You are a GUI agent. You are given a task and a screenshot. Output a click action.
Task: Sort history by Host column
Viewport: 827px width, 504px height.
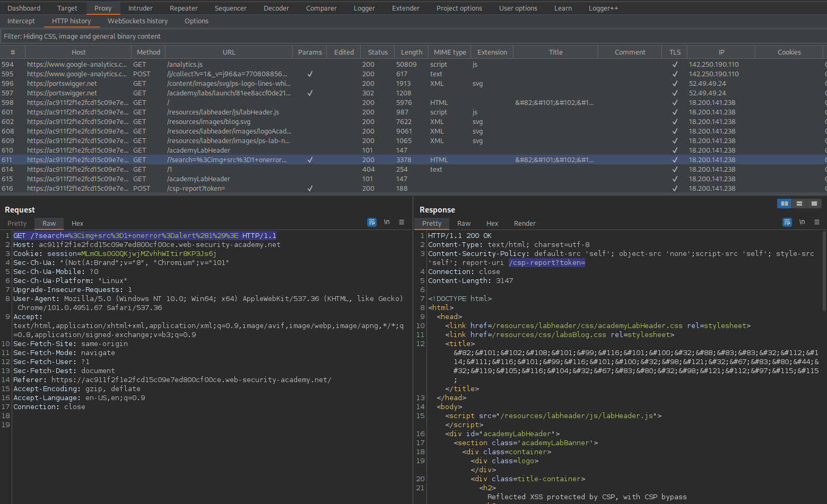(x=79, y=52)
